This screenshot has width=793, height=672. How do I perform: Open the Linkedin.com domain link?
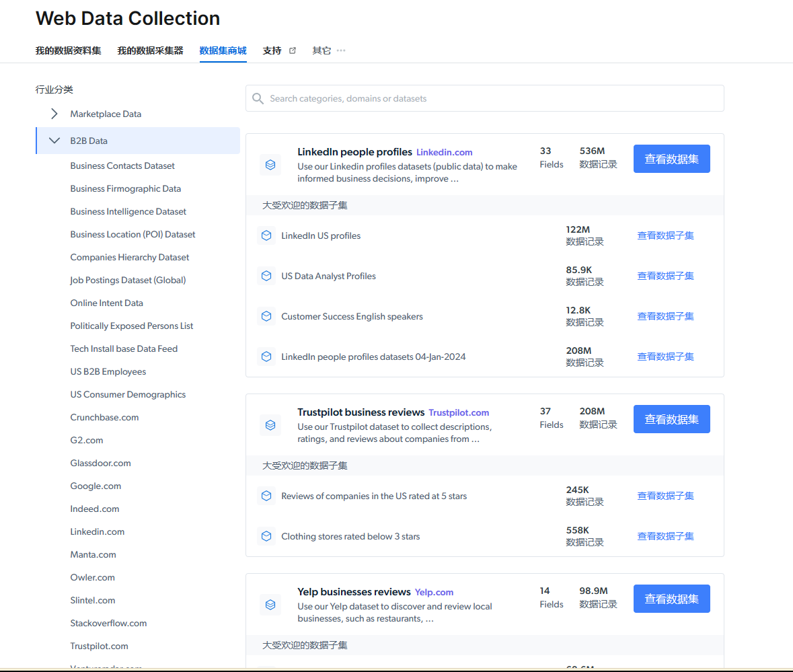[x=444, y=152]
